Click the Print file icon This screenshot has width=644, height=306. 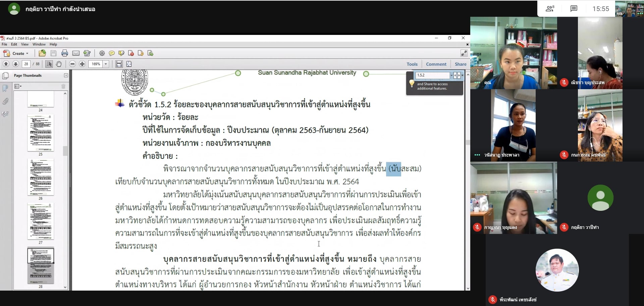point(65,53)
